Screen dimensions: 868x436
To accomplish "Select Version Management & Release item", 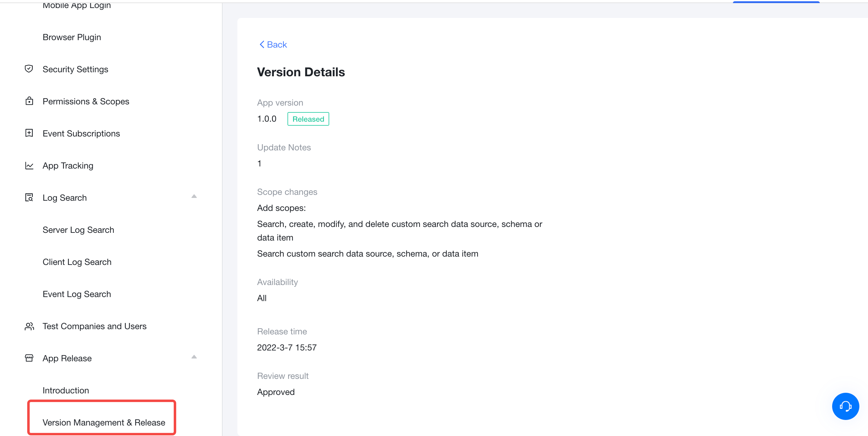I will (x=104, y=422).
